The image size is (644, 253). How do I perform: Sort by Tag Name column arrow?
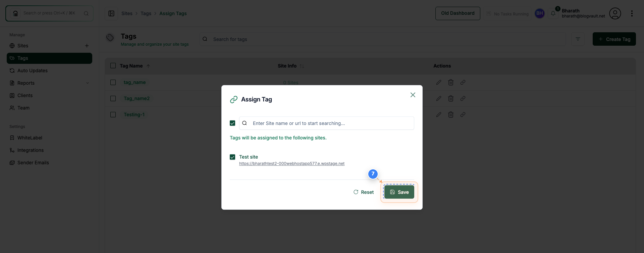pyautogui.click(x=148, y=66)
